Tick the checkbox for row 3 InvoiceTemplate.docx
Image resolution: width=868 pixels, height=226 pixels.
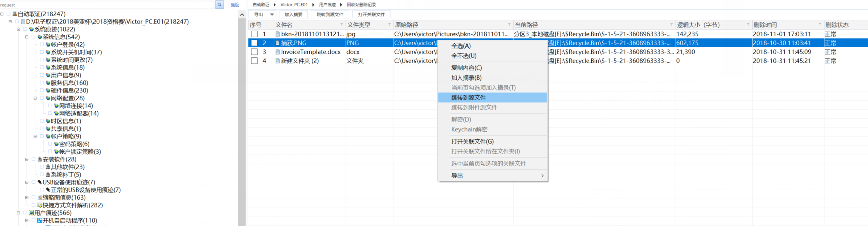coord(254,52)
